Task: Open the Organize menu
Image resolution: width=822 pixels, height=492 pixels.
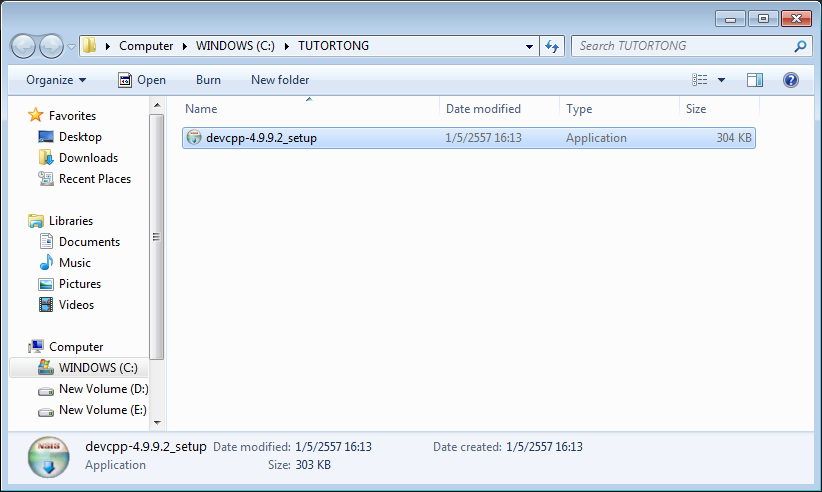Action: [x=56, y=80]
